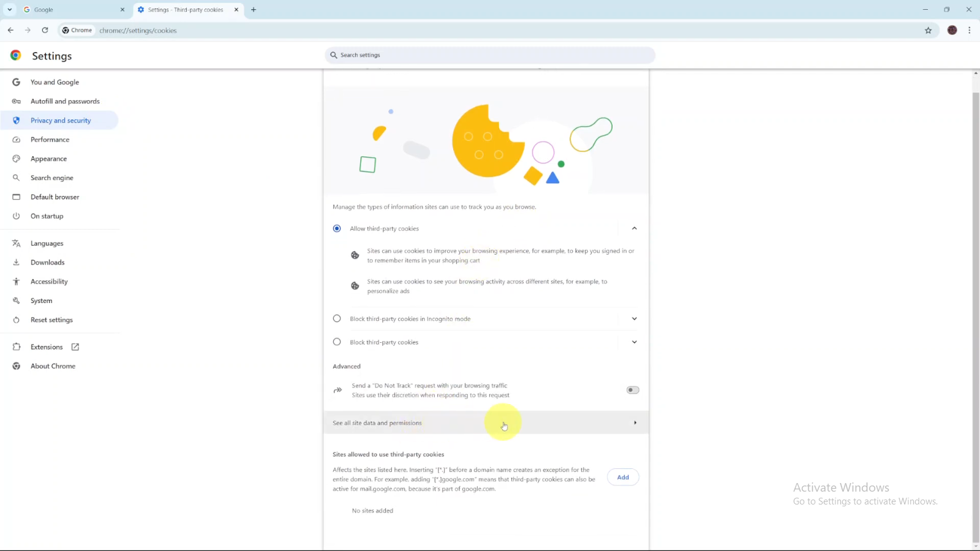Click the forward navigation arrow
The height and width of the screenshot is (551, 980).
(28, 30)
